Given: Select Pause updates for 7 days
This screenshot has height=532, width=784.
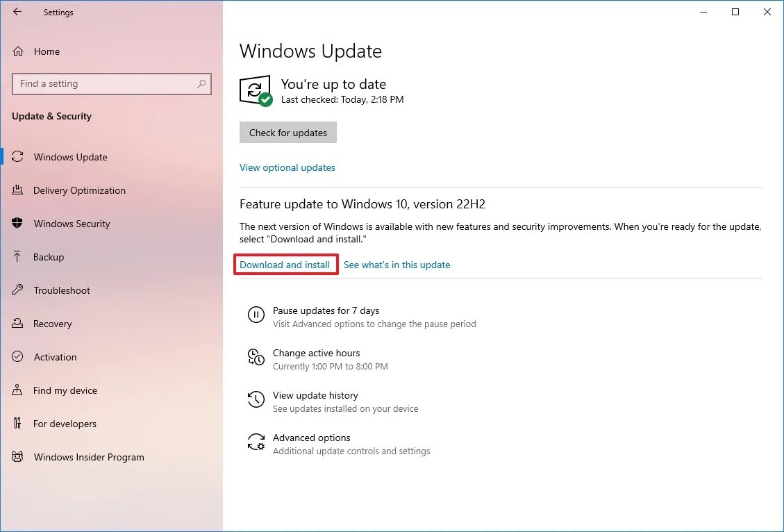Looking at the screenshot, I should coord(326,310).
